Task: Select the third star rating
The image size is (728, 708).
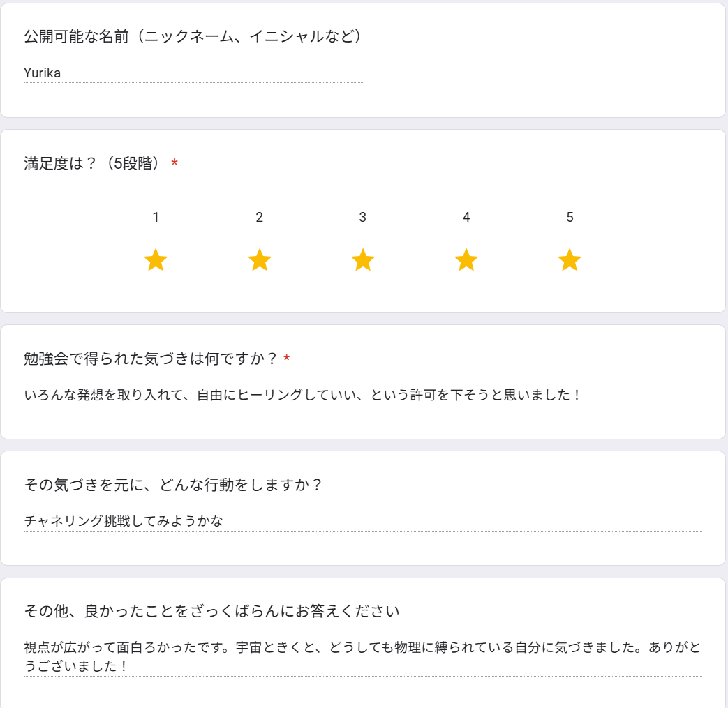Action: 363,259
